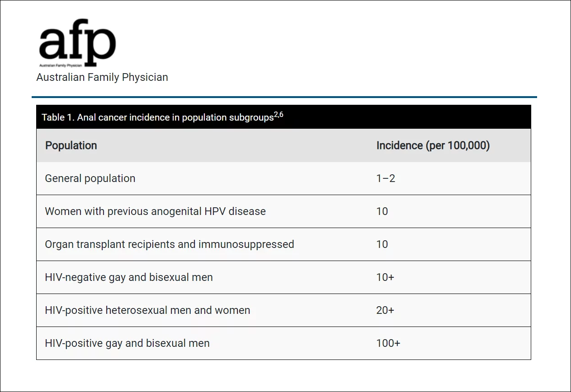571x392 pixels.
Task: Select the Women with previous anogenital HPV disease cell
Action: (x=155, y=211)
